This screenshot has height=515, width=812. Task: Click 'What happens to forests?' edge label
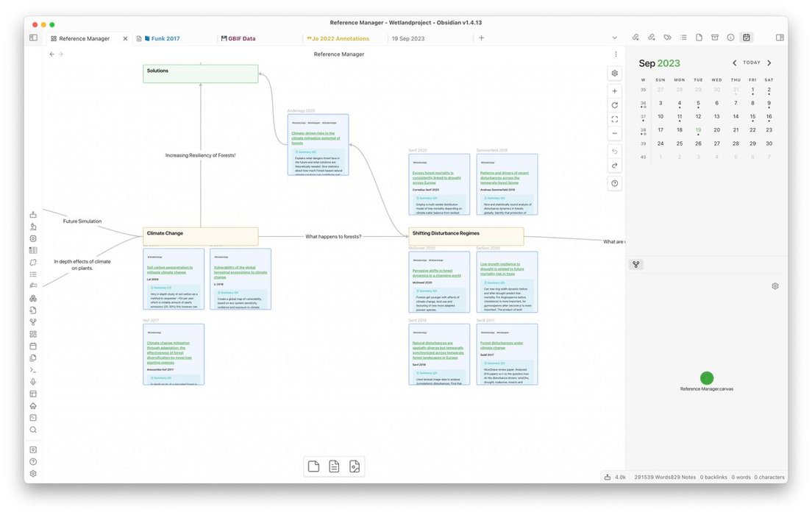point(333,237)
